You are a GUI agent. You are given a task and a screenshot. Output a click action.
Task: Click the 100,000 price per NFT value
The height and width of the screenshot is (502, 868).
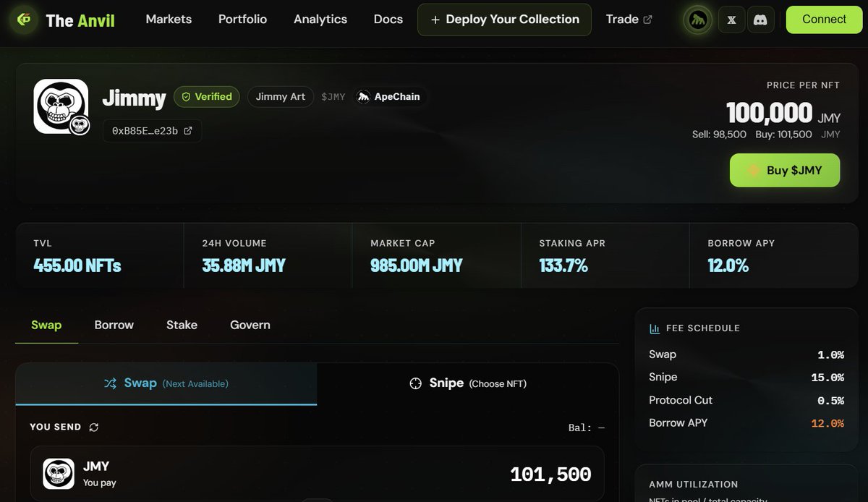point(770,113)
